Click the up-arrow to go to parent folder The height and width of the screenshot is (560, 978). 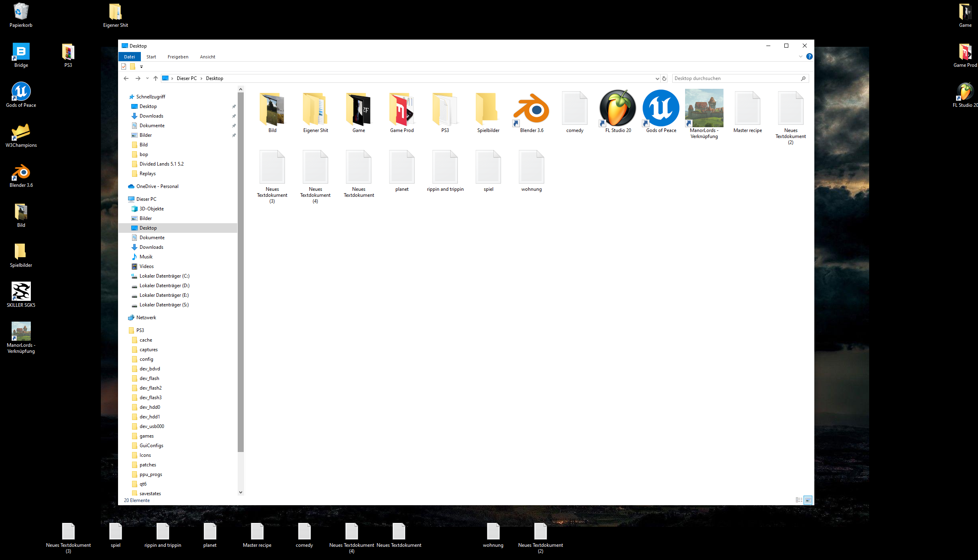coord(156,78)
